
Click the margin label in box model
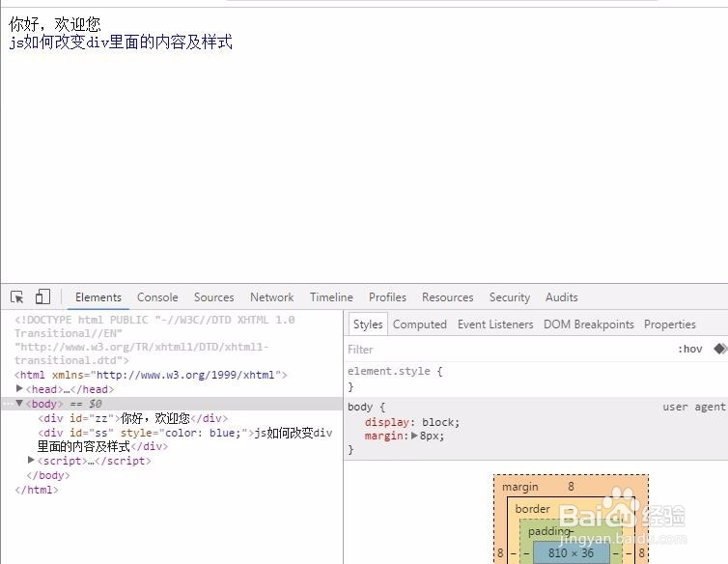[x=520, y=487]
